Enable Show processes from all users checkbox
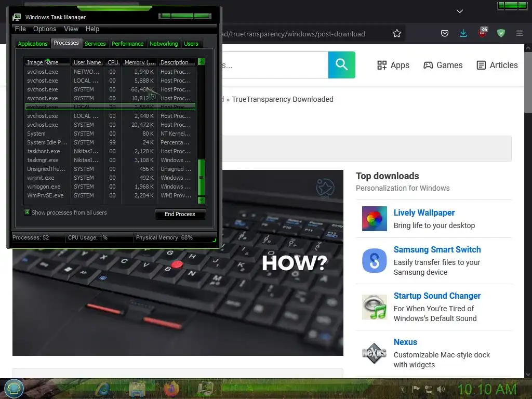Screen dimensions: 532x399 click(27, 212)
